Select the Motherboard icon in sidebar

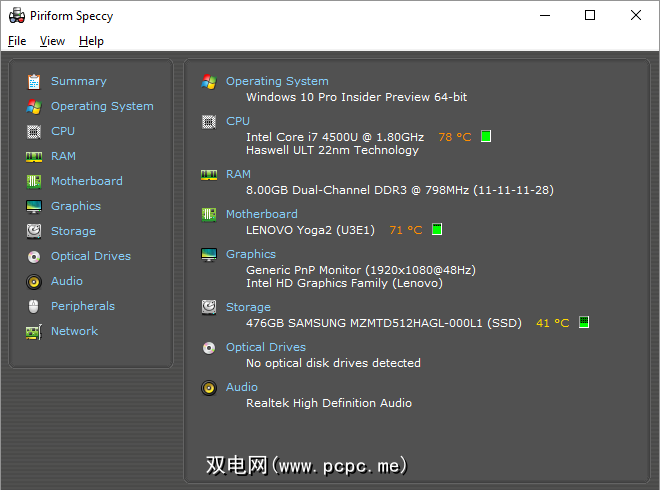point(34,181)
